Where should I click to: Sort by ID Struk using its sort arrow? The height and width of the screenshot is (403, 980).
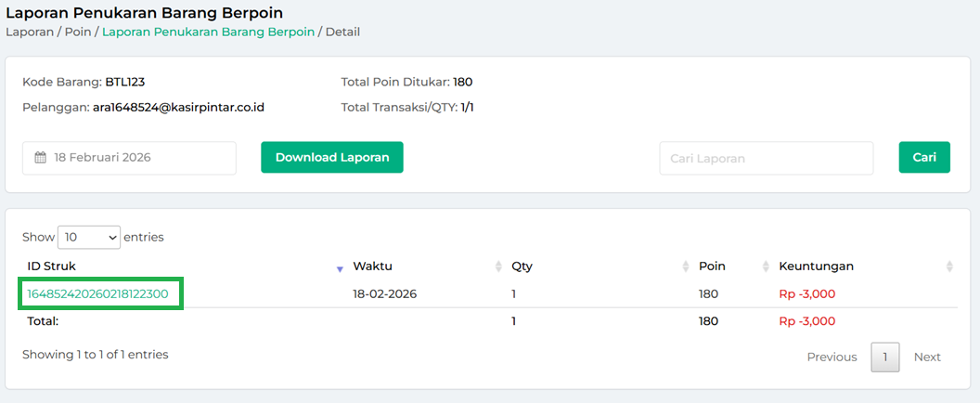click(x=340, y=267)
